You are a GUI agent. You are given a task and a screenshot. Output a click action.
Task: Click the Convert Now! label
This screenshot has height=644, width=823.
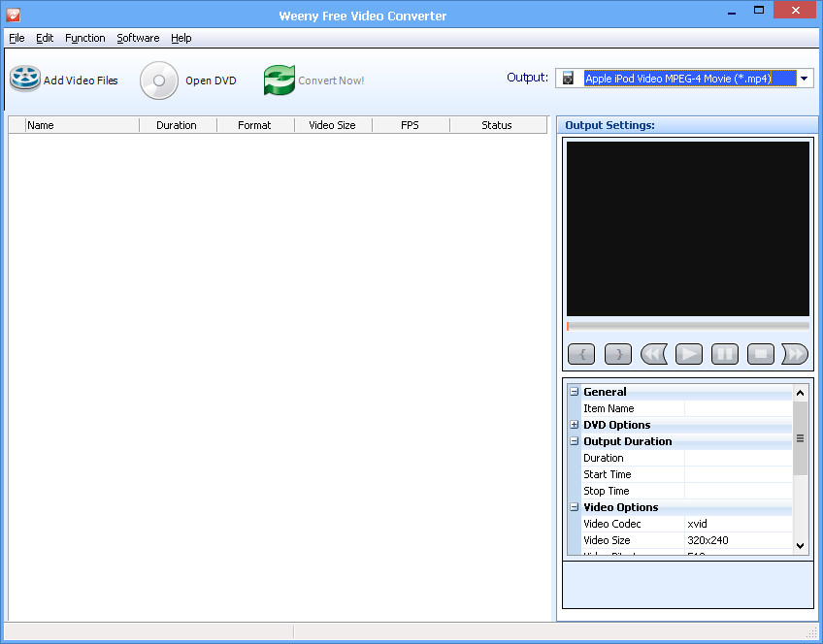coord(331,80)
